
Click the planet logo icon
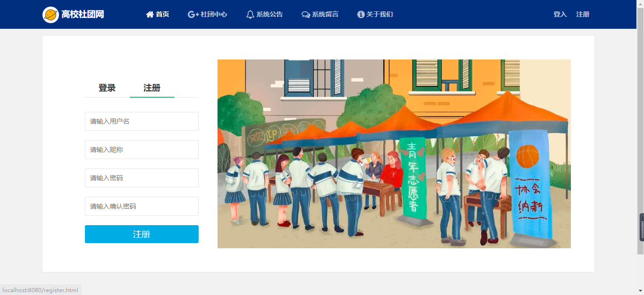(x=50, y=15)
